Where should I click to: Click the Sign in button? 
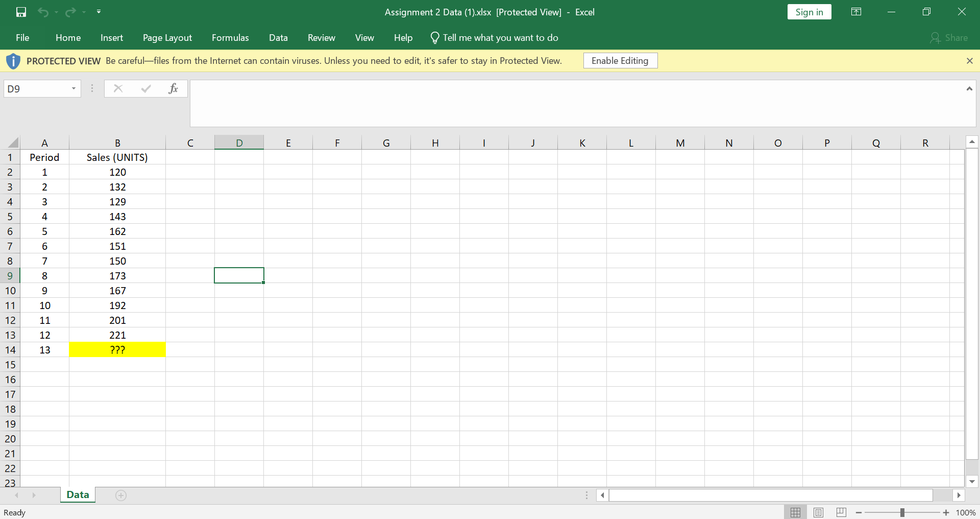pos(810,11)
